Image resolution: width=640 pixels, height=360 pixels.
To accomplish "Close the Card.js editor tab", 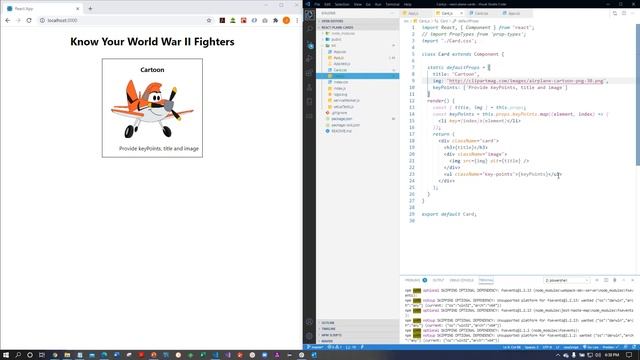I will [x=461, y=13].
